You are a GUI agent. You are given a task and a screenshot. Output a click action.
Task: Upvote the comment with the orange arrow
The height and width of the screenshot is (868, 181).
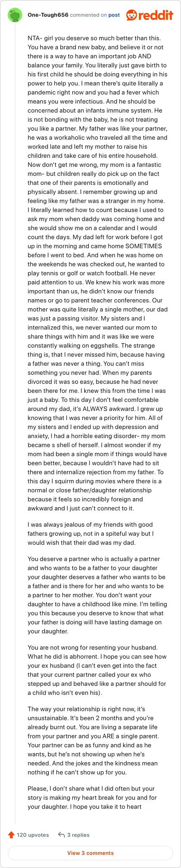click(x=11, y=835)
